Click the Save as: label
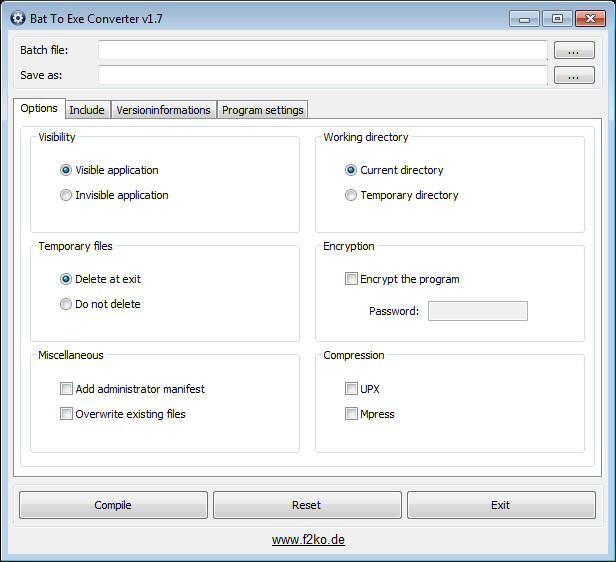 click(41, 75)
